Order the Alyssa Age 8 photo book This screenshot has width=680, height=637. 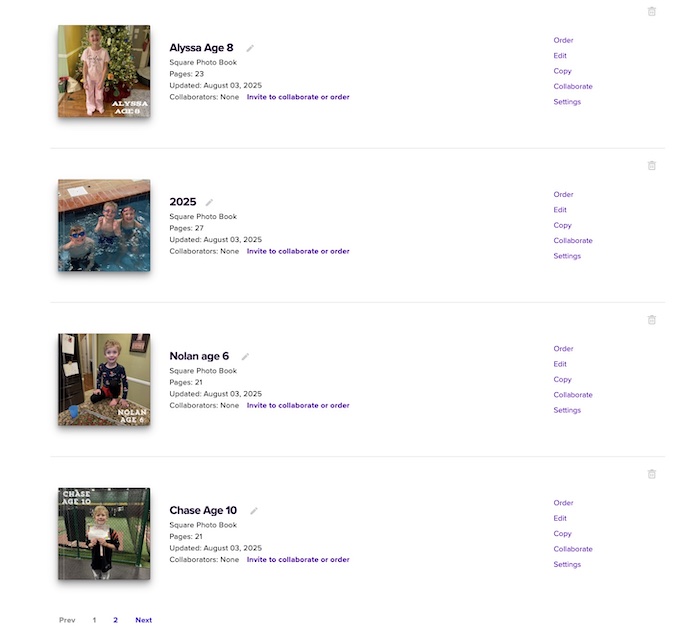pos(563,41)
